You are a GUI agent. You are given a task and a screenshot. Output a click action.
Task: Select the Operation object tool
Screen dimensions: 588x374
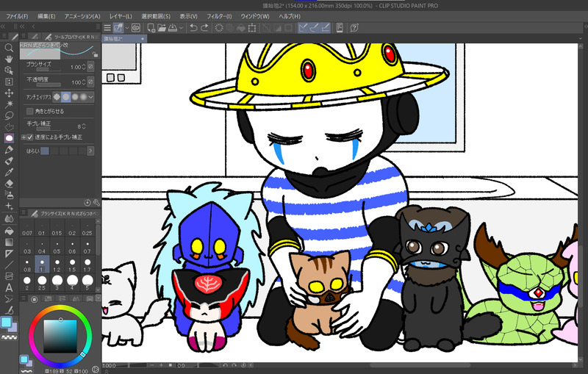pyautogui.click(x=9, y=70)
